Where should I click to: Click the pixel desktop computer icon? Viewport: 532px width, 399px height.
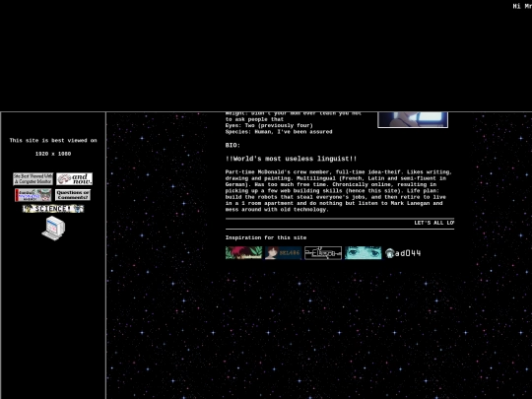click(x=53, y=228)
